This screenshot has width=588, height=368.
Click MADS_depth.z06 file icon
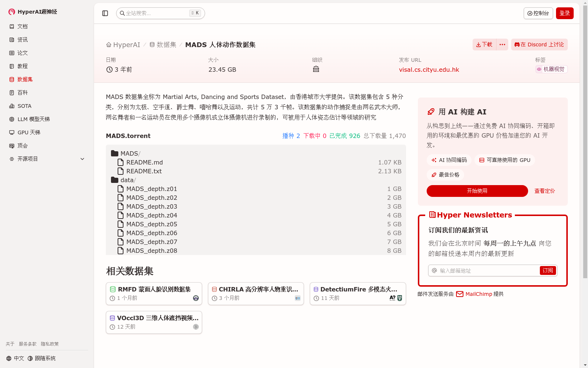tap(120, 233)
